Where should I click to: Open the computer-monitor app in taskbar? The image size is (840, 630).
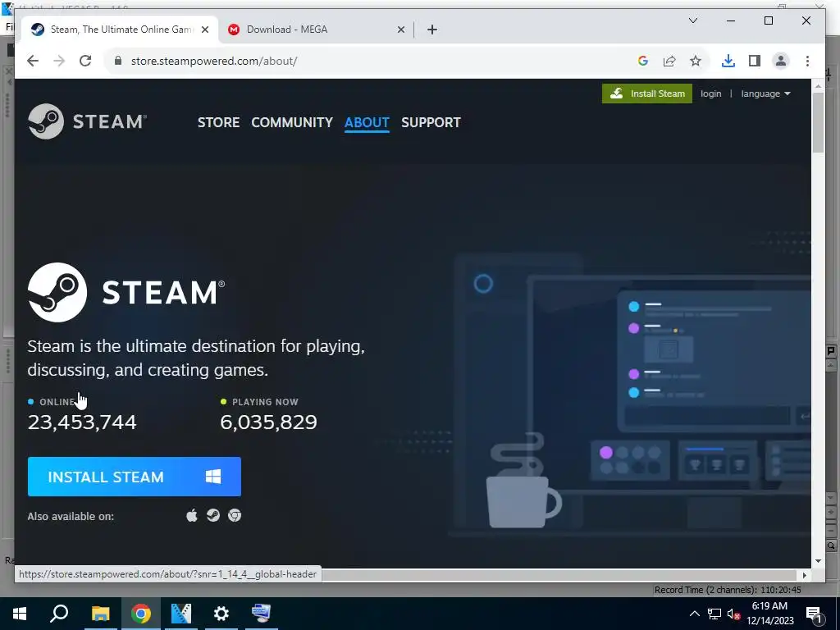pyautogui.click(x=262, y=614)
